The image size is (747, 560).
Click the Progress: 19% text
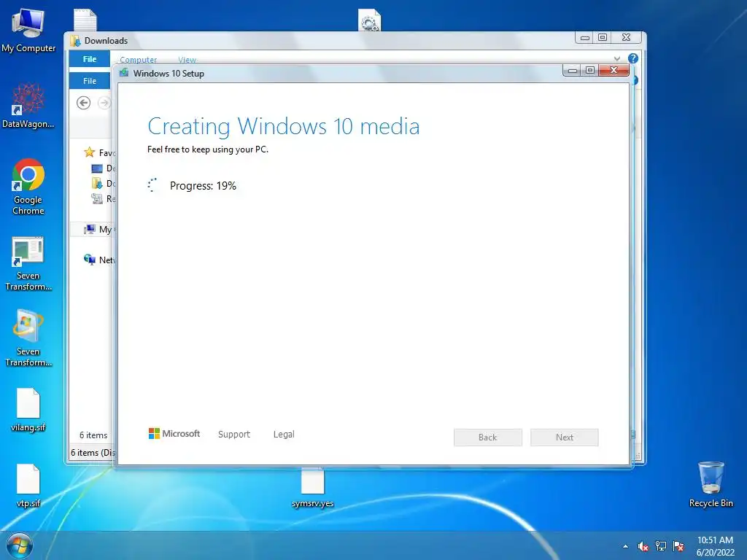[203, 186]
